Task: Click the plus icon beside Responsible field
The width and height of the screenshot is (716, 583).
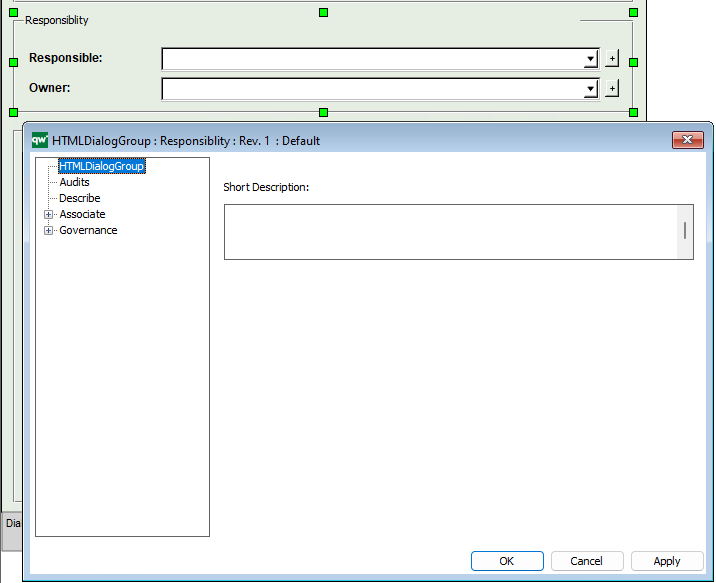Action: [612, 59]
